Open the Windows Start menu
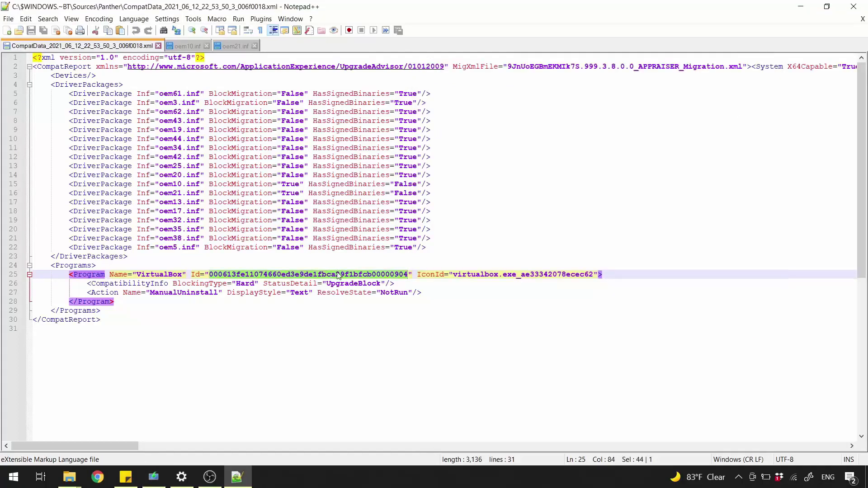Viewport: 868px width, 488px height. pos(14,477)
